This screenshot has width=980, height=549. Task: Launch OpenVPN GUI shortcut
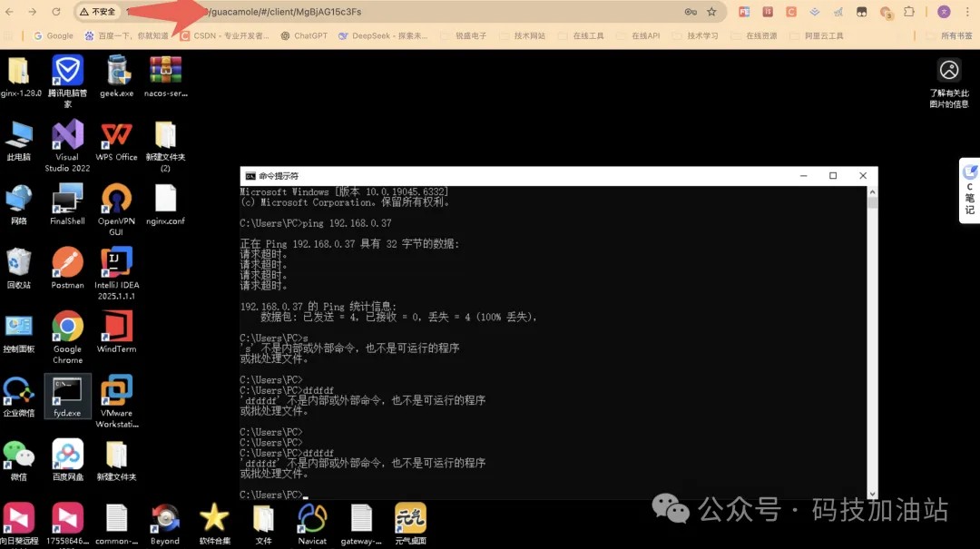(x=116, y=210)
